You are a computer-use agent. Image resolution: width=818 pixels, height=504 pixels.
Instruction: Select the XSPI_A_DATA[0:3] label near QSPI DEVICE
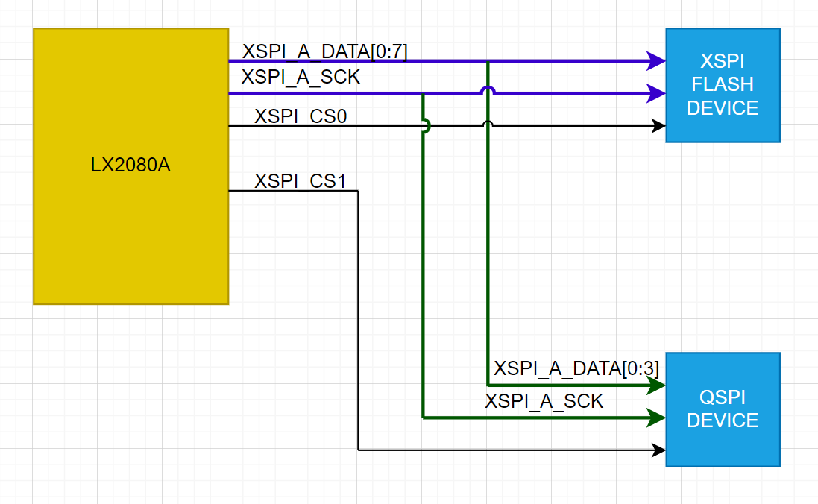click(x=578, y=368)
